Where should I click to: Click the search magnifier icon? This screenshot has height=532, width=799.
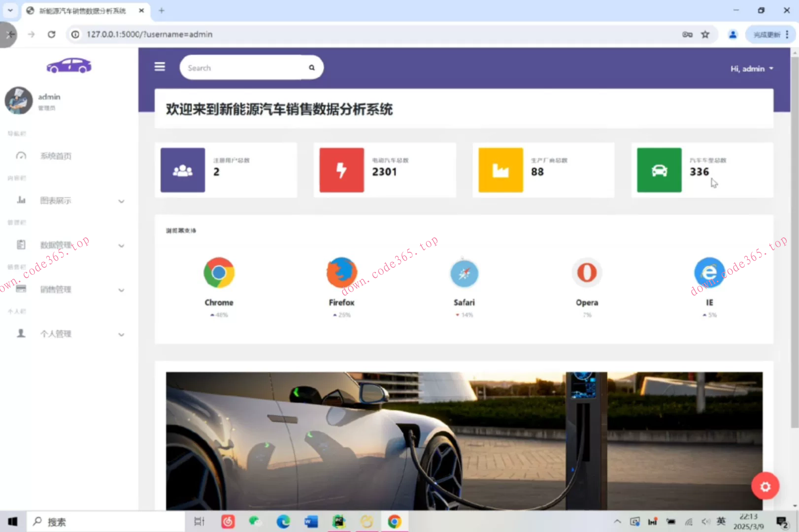click(311, 68)
